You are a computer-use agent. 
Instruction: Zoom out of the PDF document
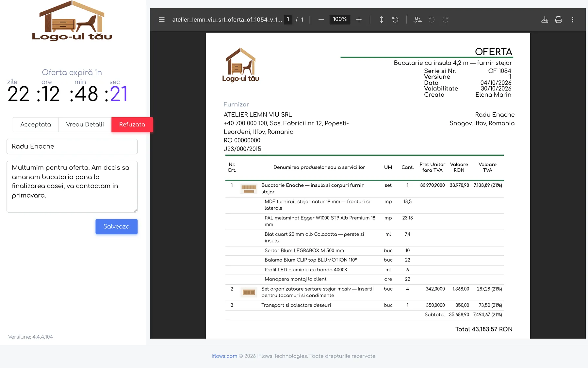(x=321, y=20)
